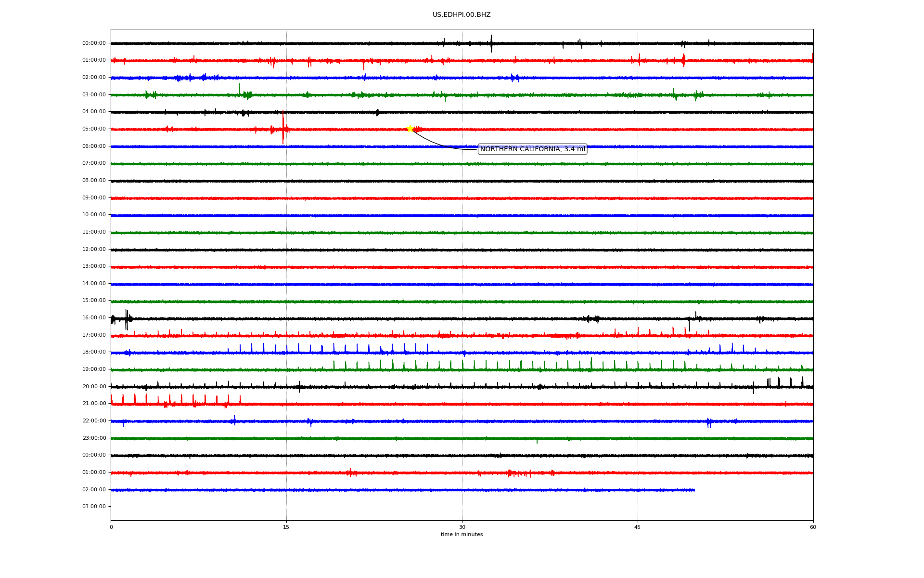924x578 pixels.
Task: Click the end of the final blue 02:00 trace
Action: pos(693,490)
